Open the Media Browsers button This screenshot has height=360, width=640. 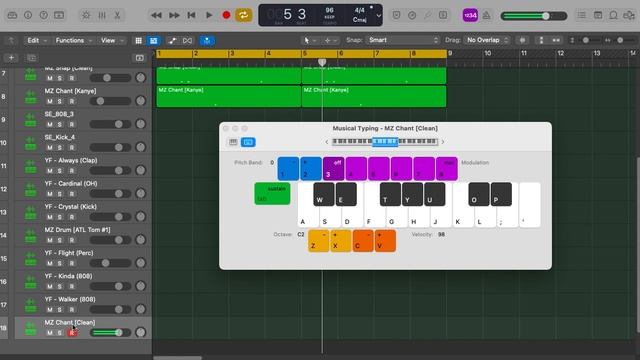tap(629, 16)
